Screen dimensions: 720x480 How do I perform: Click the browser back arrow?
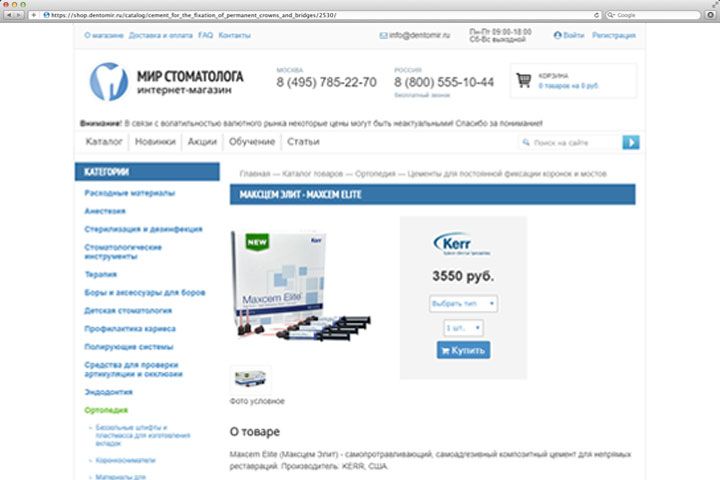pyautogui.click(x=9, y=15)
